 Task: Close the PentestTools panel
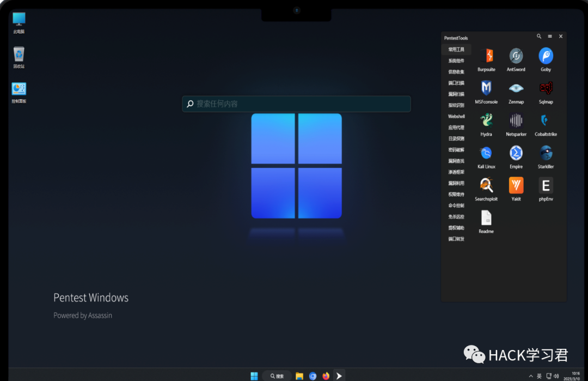click(x=561, y=37)
